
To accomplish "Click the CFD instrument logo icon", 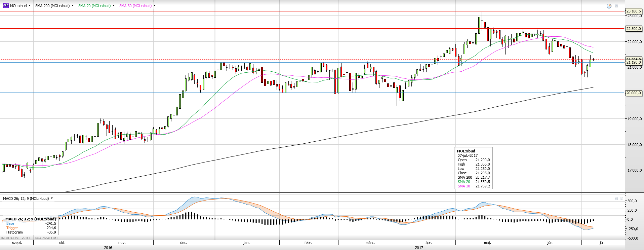I will click(x=6, y=6).
